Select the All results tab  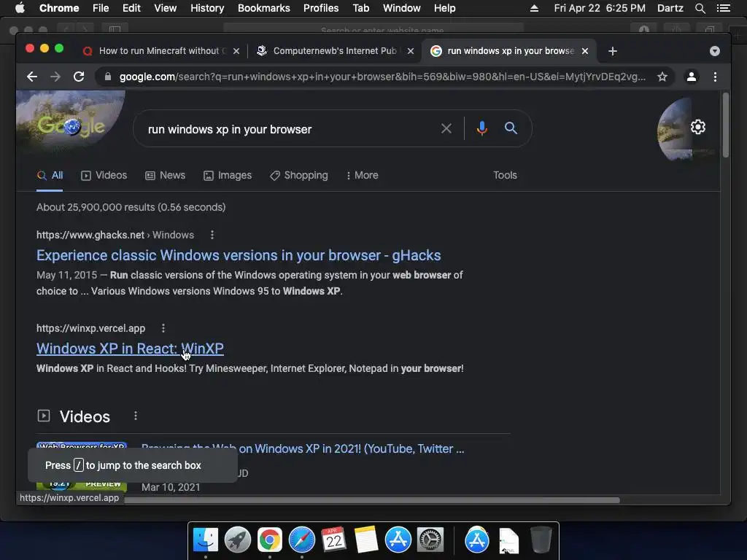[x=50, y=175]
